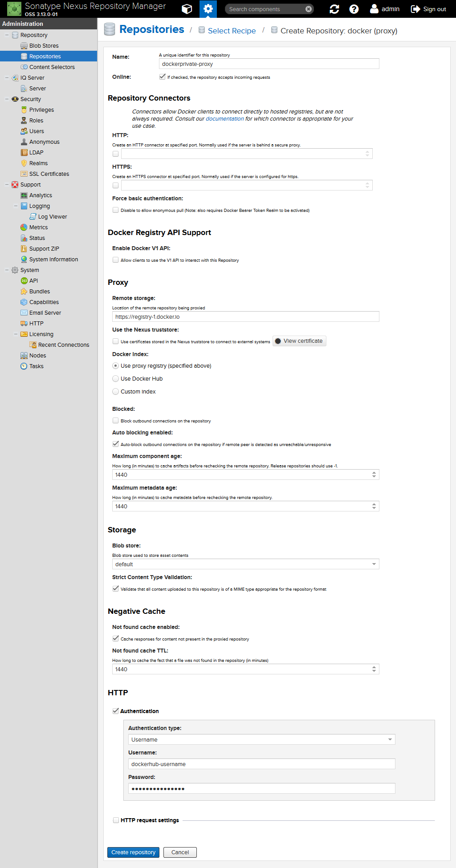Click the View certificate button
The width and height of the screenshot is (456, 868).
tap(299, 341)
